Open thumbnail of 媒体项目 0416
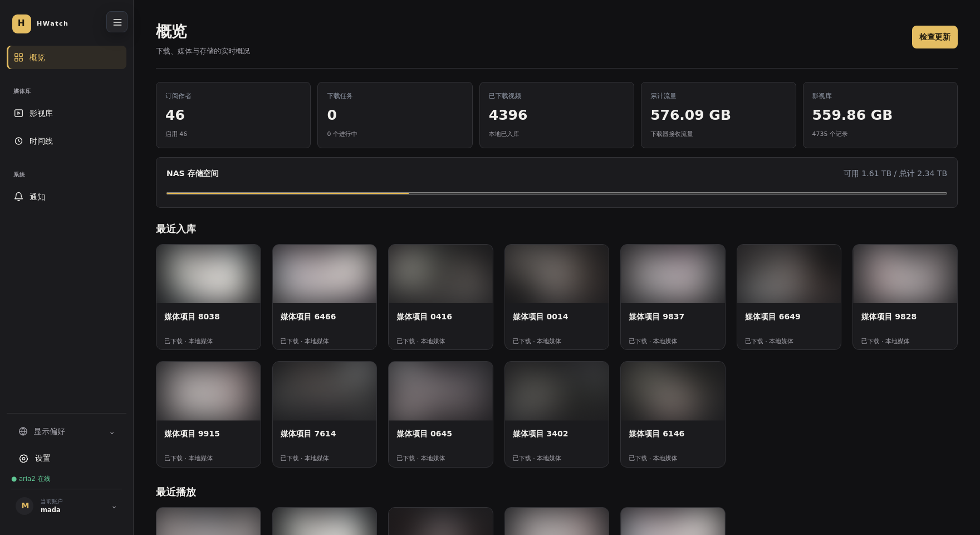This screenshot has height=535, width=980. pyautogui.click(x=440, y=274)
